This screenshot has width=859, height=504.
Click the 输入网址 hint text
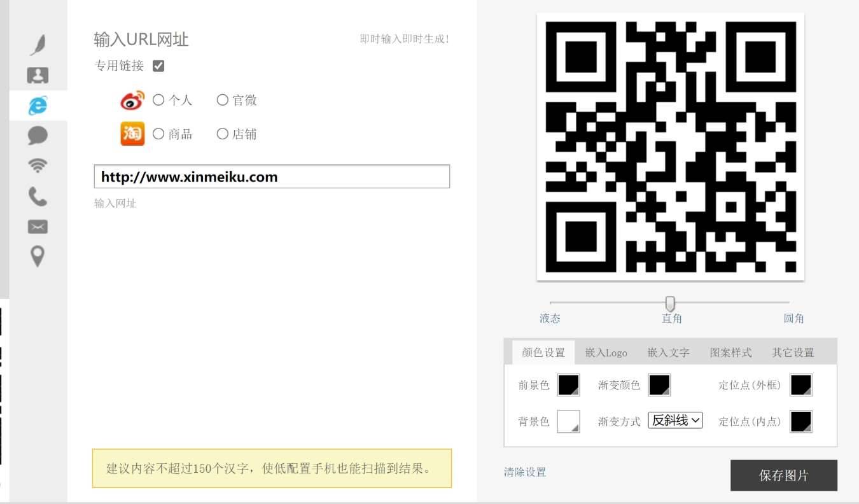pos(115,204)
